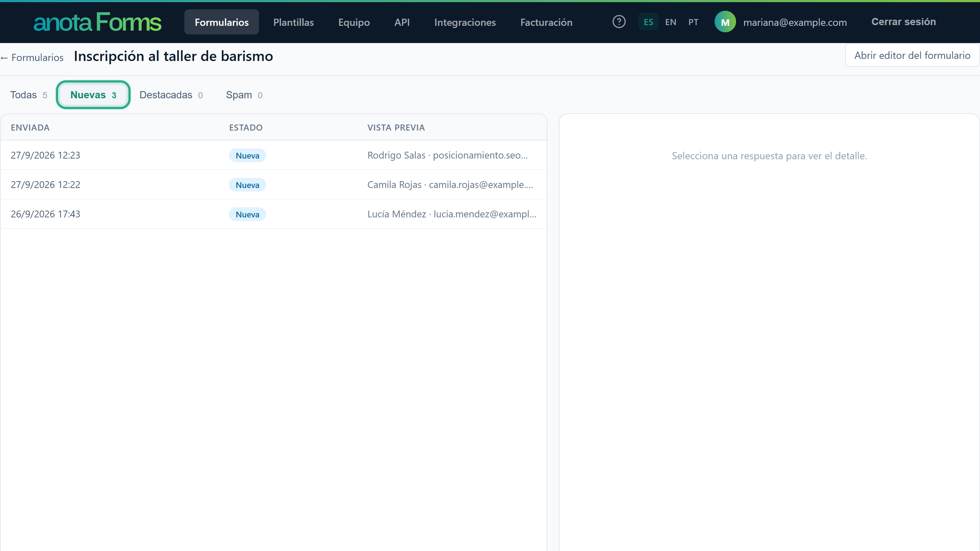Image resolution: width=980 pixels, height=551 pixels.
Task: Go to Integraciones
Action: pos(465,22)
